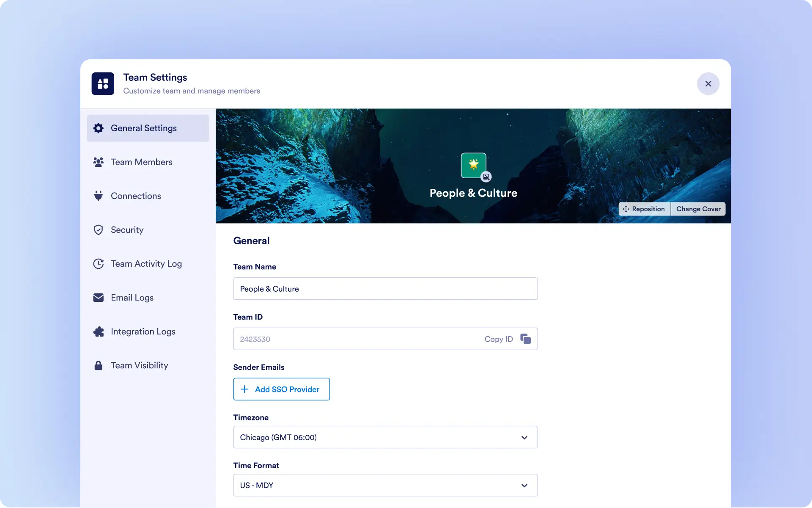812x508 pixels.
Task: Expand the Time Format dropdown
Action: pyautogui.click(x=385, y=485)
